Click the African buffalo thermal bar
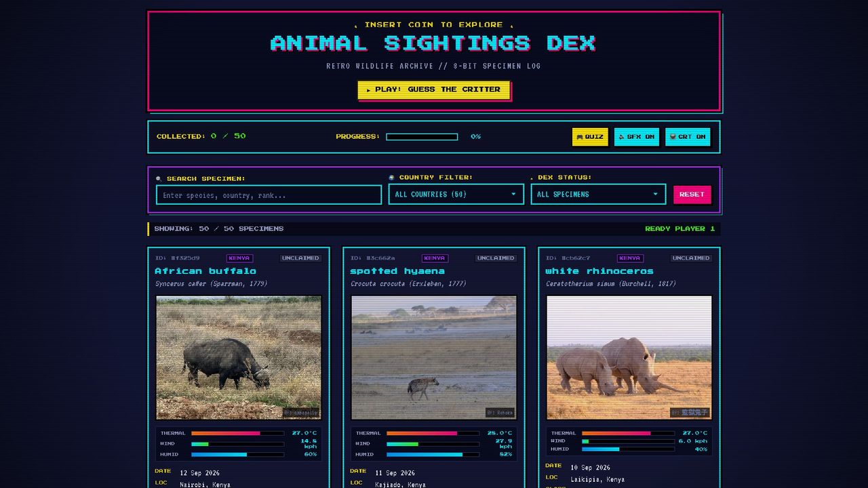868x488 pixels. tap(237, 433)
